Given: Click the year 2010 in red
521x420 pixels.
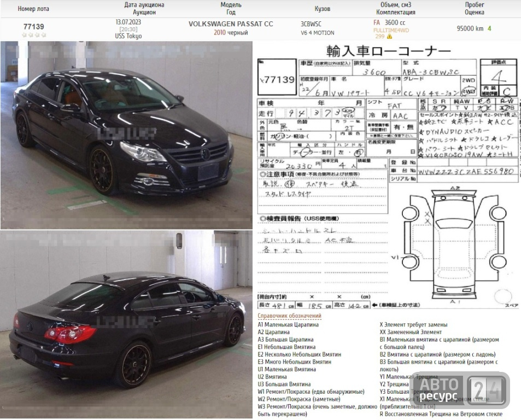Looking at the screenshot, I should coord(220,33).
